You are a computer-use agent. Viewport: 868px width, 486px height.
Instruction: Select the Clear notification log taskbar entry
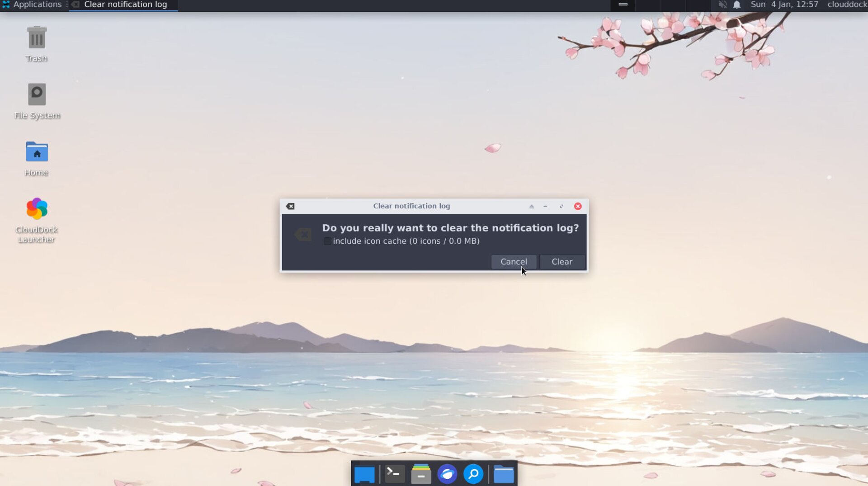tap(123, 5)
